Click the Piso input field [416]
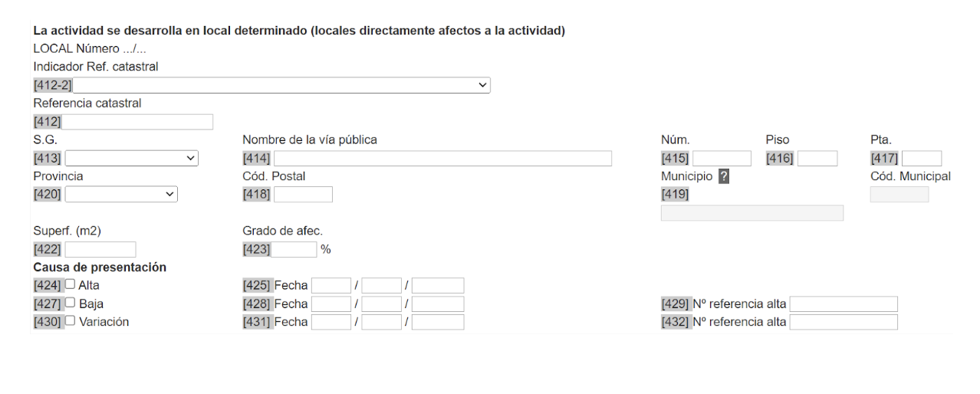 pyautogui.click(x=817, y=159)
